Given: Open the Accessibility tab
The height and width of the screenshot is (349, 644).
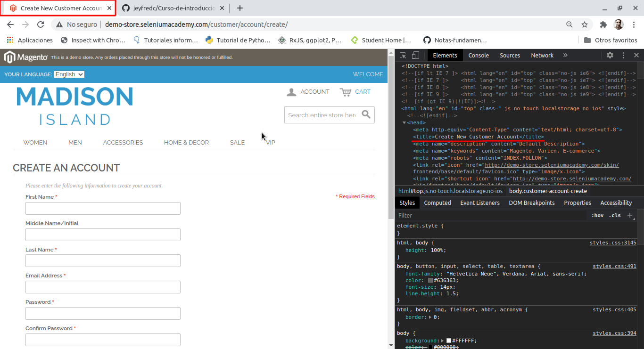Looking at the screenshot, I should pos(616,203).
